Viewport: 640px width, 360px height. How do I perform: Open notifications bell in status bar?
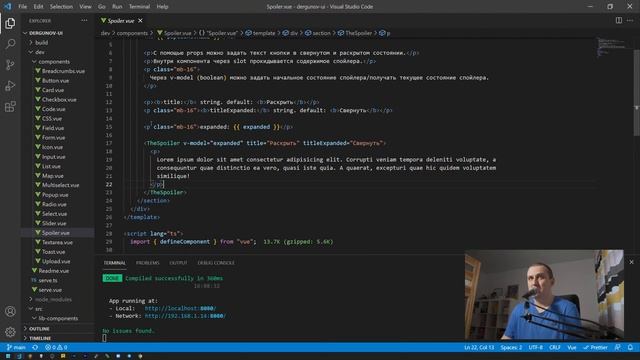(x=630, y=347)
